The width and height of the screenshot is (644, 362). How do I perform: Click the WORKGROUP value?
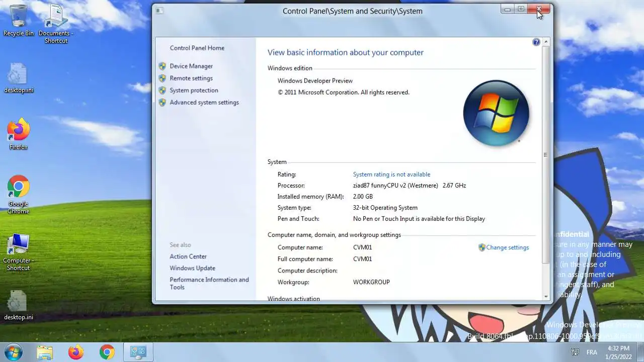pos(371,282)
